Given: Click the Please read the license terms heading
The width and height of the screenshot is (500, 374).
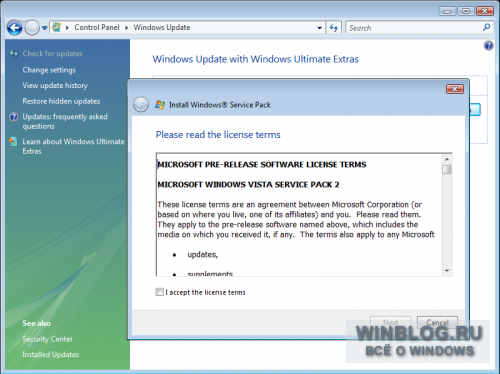Looking at the screenshot, I should pyautogui.click(x=218, y=135).
